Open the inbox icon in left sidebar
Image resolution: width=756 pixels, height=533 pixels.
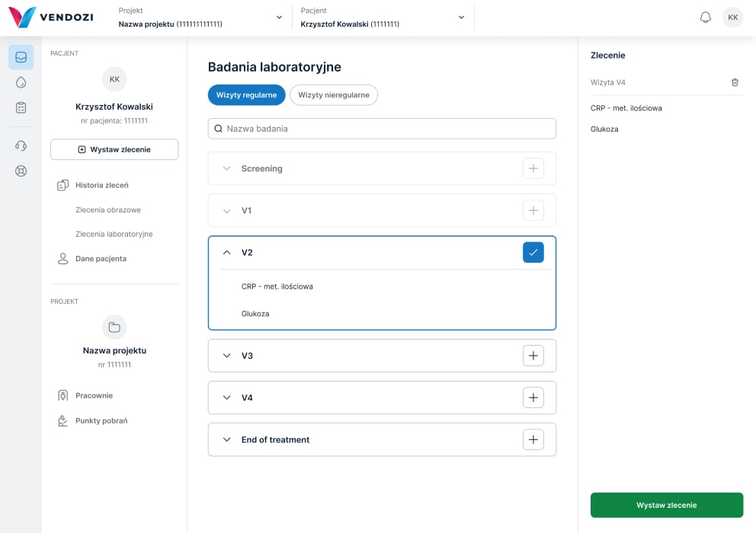(x=21, y=57)
